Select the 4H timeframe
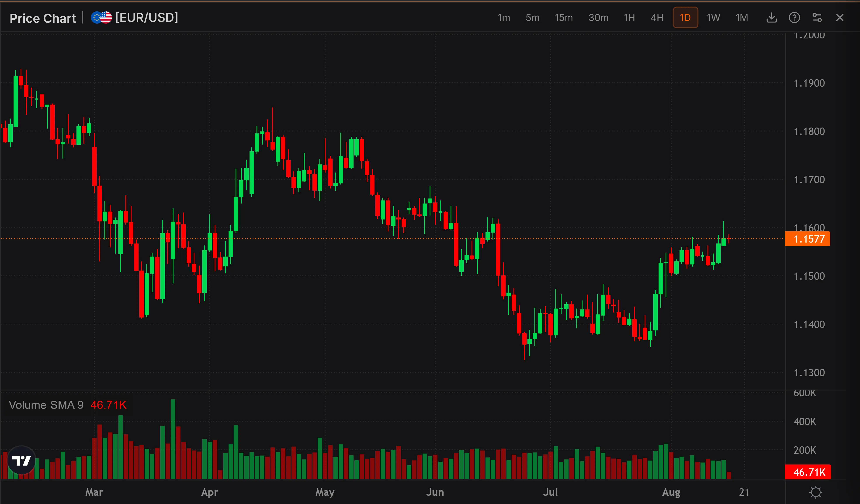 [657, 17]
